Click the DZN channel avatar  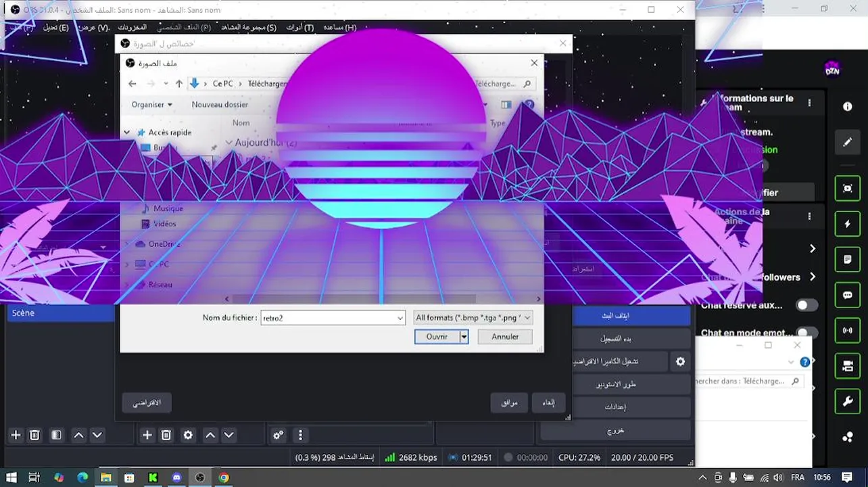pos(832,69)
